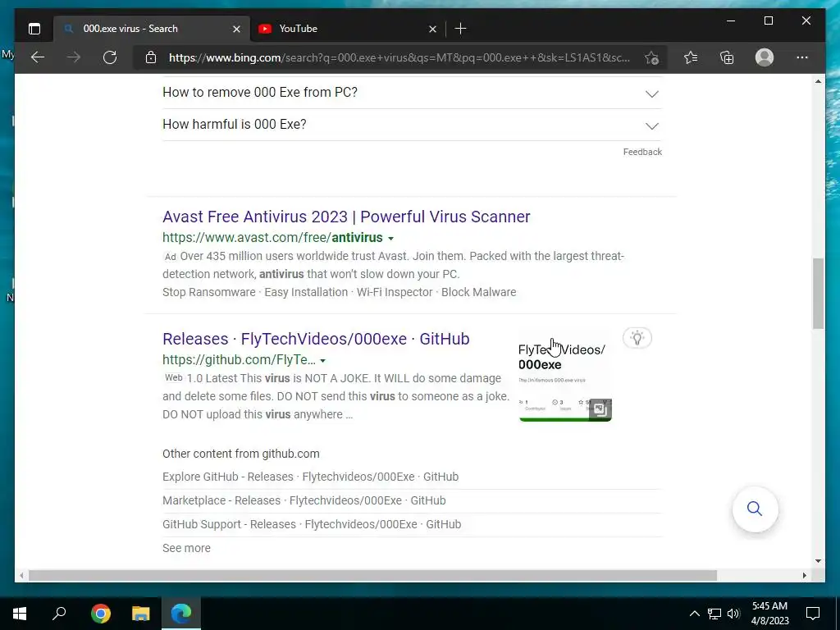840x630 pixels.
Task: Open 'GitHub Support - Releases' link
Action: (x=311, y=524)
